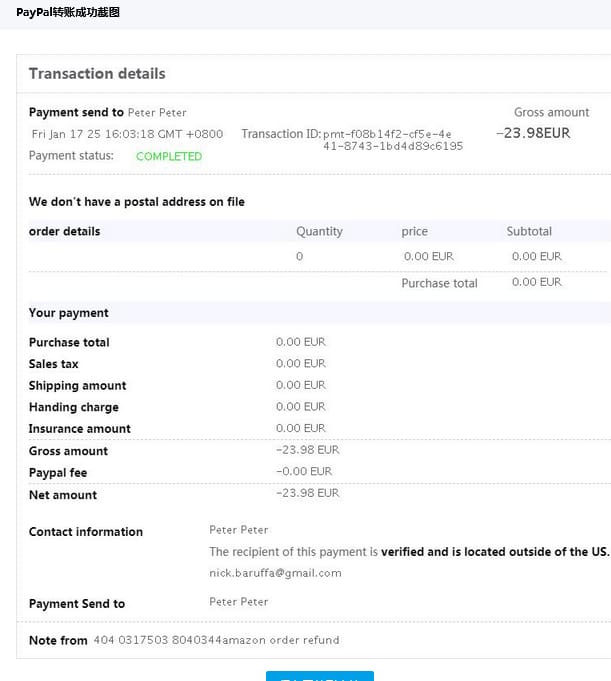Screen dimensions: 611x681
Task: Click the Net amount row label
Action: click(63, 495)
